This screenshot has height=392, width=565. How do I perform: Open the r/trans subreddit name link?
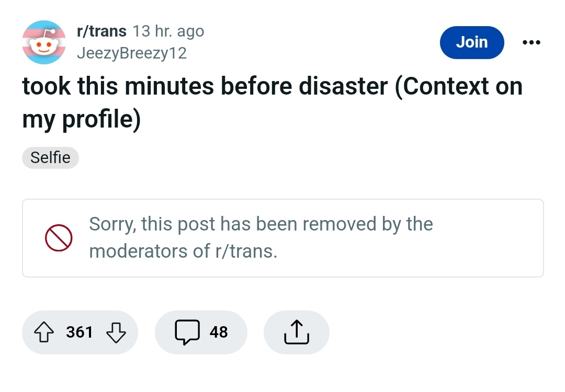(x=101, y=31)
